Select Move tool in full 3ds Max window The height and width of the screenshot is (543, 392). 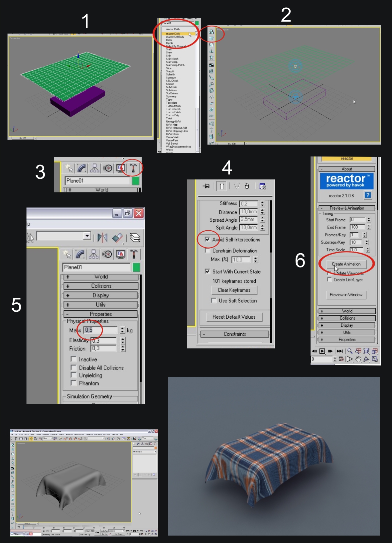pyautogui.click(x=31, y=439)
